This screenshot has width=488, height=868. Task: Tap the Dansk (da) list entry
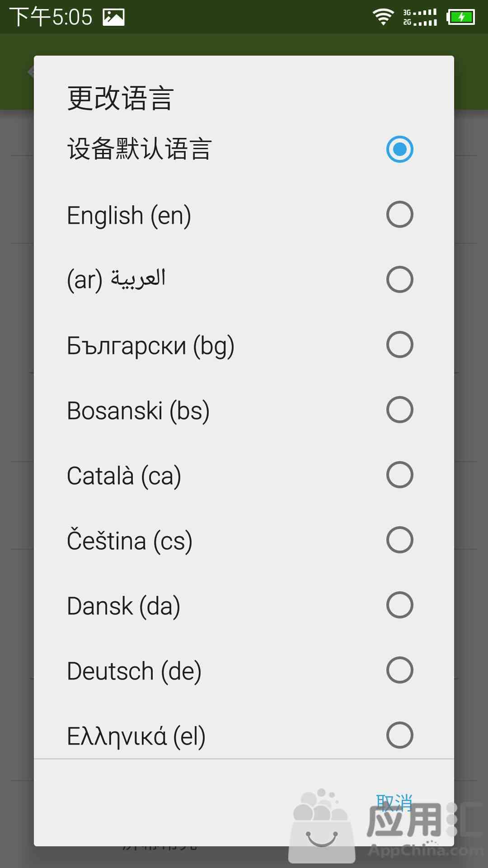click(244, 605)
